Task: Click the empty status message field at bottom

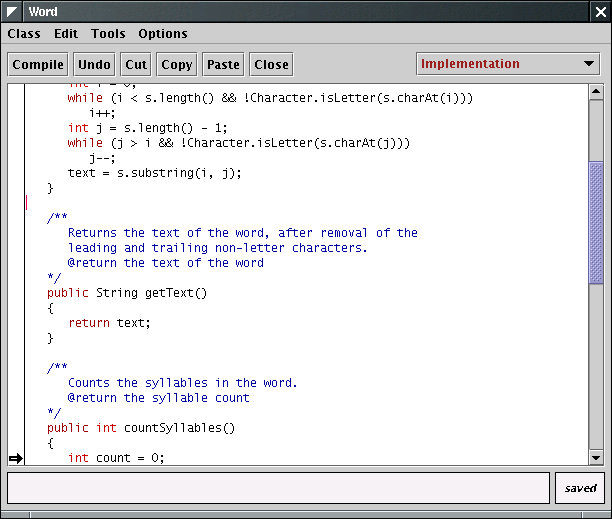Action: pos(278,488)
